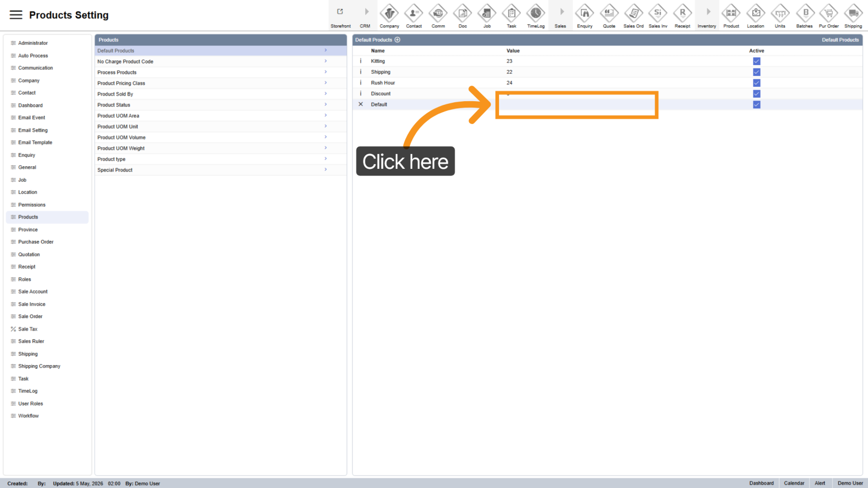This screenshot has height=488, width=868.
Task: Select Sale Tax in settings sidebar
Action: click(x=47, y=329)
